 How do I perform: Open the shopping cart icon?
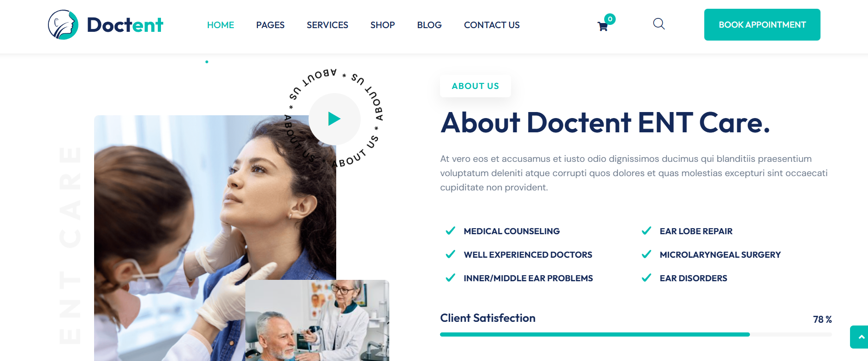click(x=602, y=27)
